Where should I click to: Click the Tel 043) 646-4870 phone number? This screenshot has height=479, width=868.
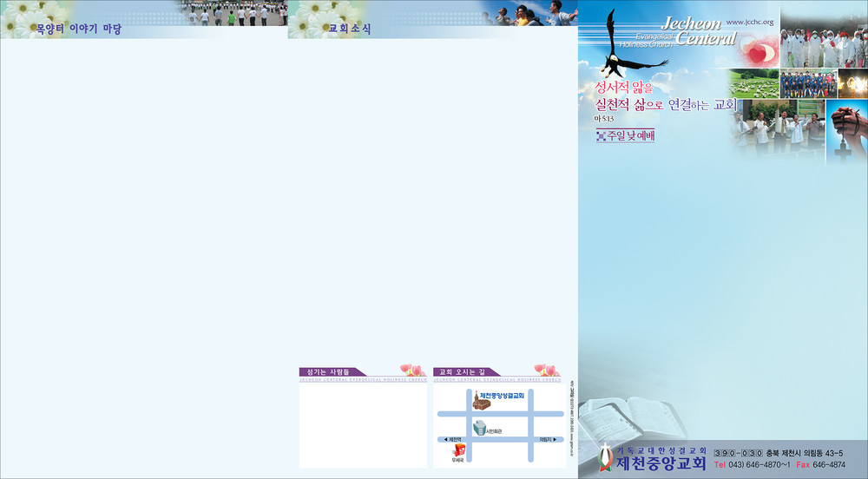(x=752, y=465)
